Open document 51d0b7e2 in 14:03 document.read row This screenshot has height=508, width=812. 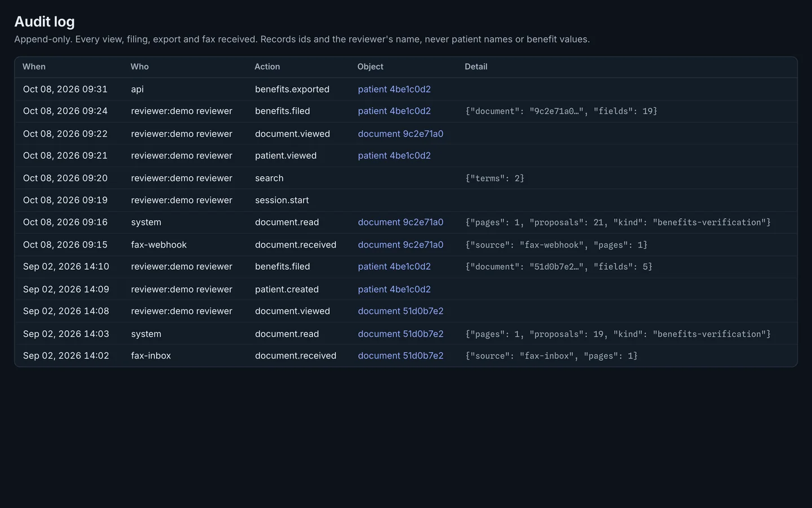(x=400, y=334)
